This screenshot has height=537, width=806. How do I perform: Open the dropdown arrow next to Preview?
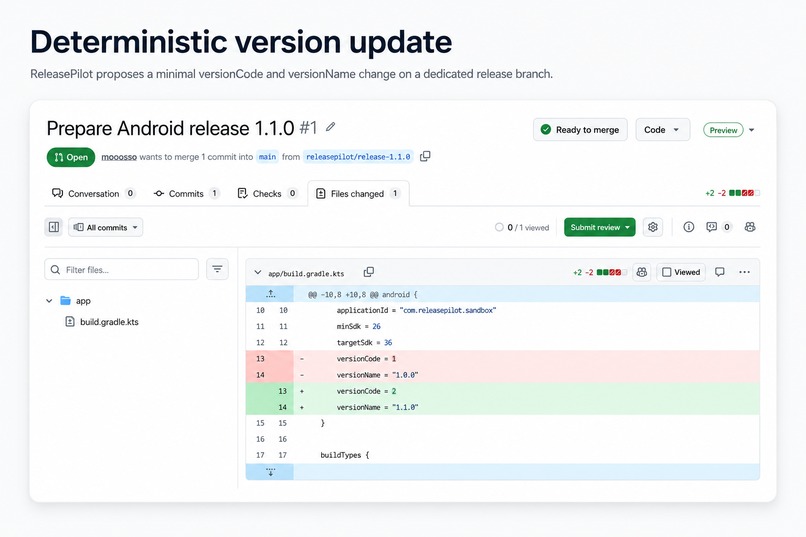[752, 130]
